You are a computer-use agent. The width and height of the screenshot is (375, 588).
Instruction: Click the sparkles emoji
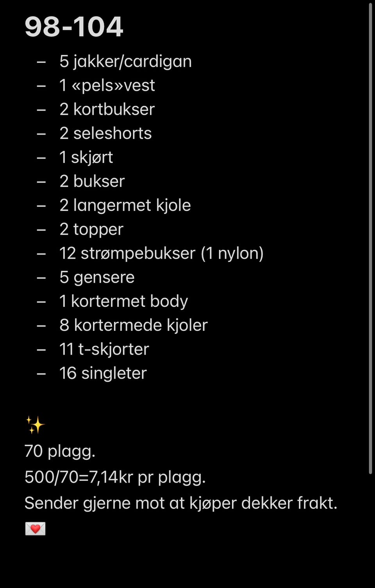(35, 425)
